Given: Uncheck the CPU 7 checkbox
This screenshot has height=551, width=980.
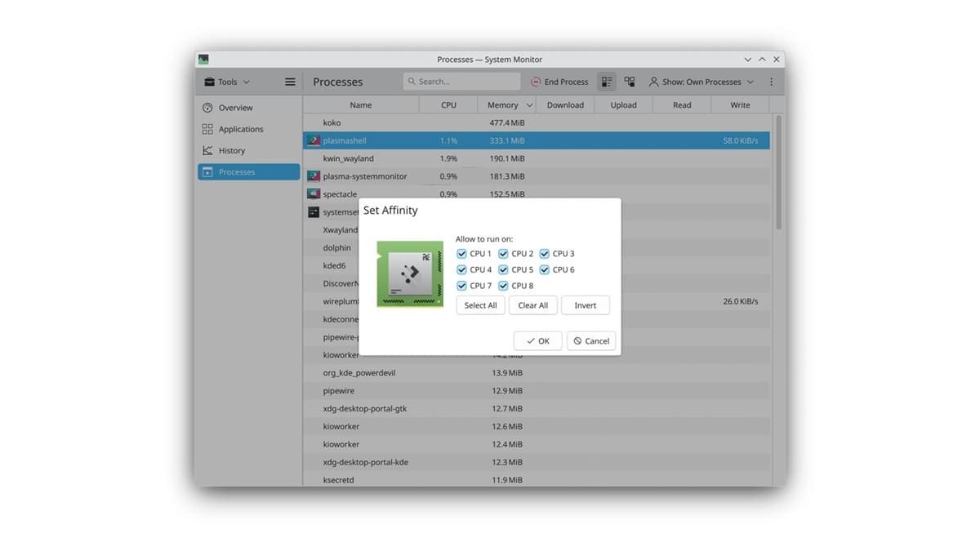Looking at the screenshot, I should click(x=474, y=286).
